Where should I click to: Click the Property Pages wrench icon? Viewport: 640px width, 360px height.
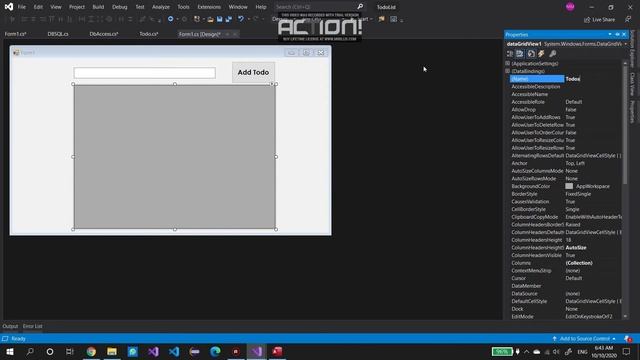[x=553, y=54]
